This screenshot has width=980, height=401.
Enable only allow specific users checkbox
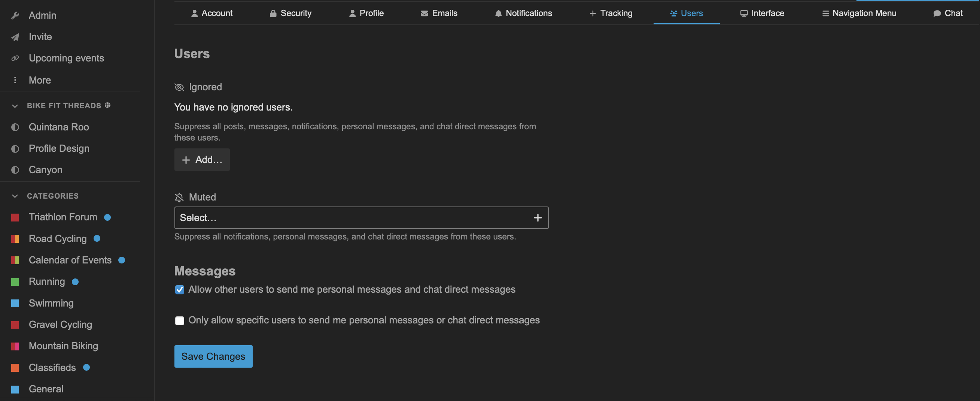pyautogui.click(x=180, y=321)
